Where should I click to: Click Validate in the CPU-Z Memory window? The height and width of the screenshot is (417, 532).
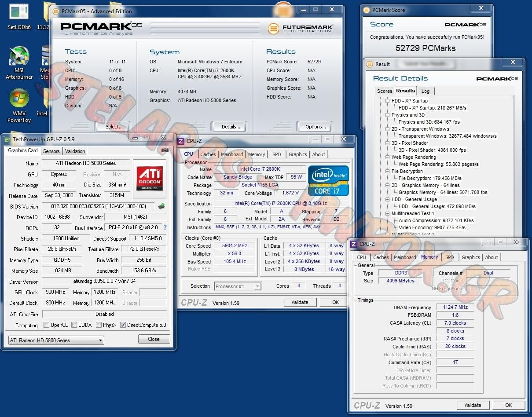[x=473, y=405]
